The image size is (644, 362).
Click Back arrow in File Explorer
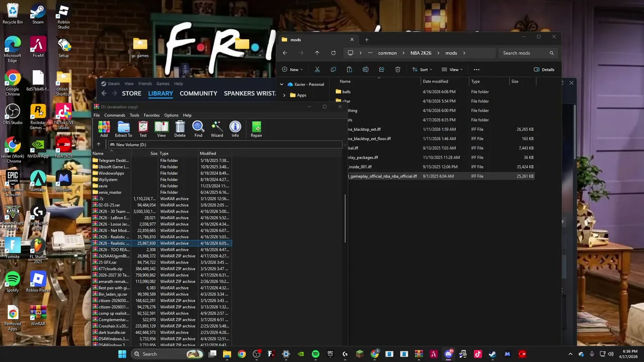click(285, 53)
